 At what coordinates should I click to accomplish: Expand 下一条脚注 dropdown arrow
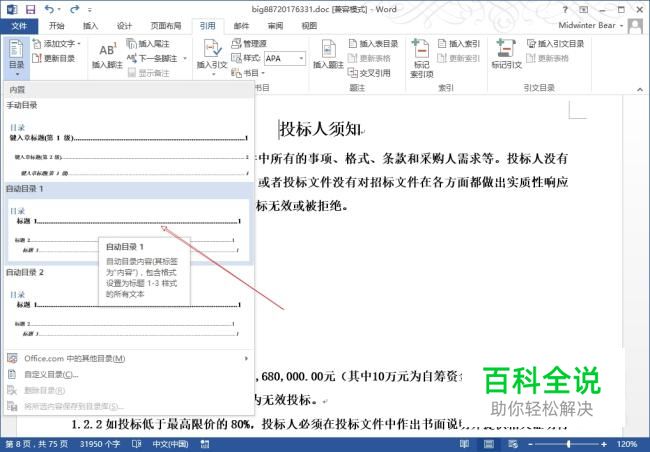click(185, 58)
